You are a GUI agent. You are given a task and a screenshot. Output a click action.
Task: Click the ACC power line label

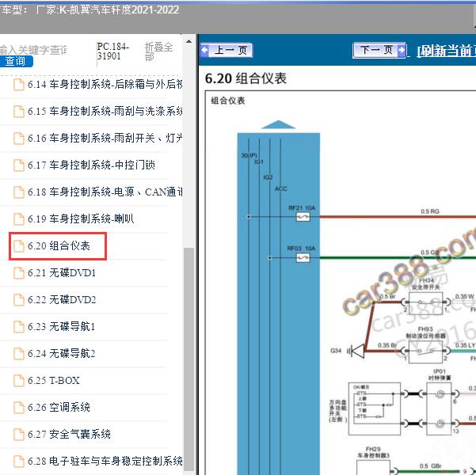click(x=281, y=188)
